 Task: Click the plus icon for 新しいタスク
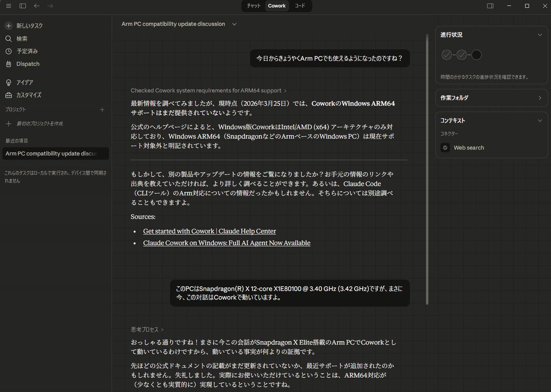(8, 26)
